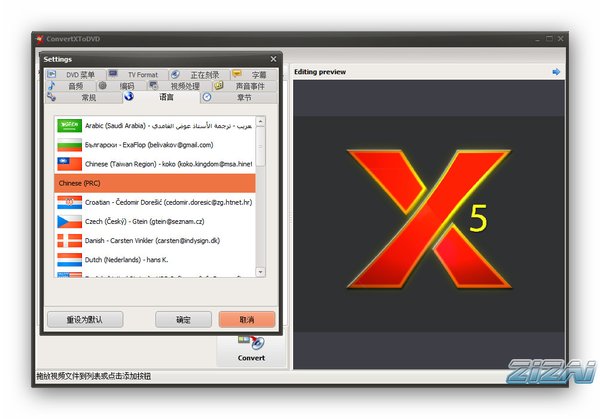Screen dimensions: 600x419
Task: Click the DVD menu tab icon
Action: (x=52, y=74)
